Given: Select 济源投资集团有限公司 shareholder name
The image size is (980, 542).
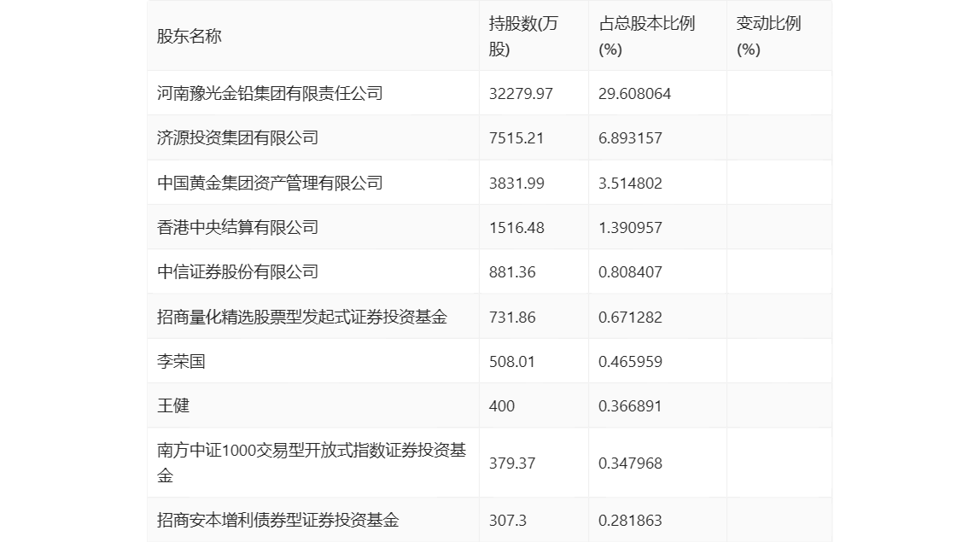Looking at the screenshot, I should 237,137.
